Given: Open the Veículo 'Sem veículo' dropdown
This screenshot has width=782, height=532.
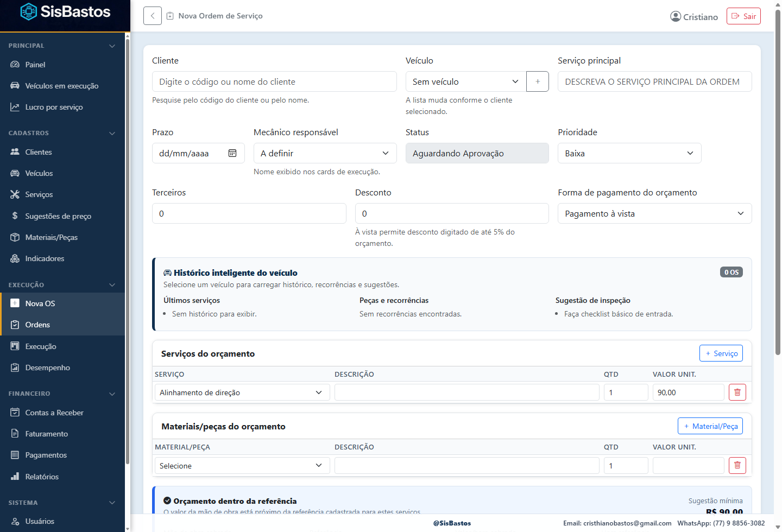Looking at the screenshot, I should click(x=466, y=81).
